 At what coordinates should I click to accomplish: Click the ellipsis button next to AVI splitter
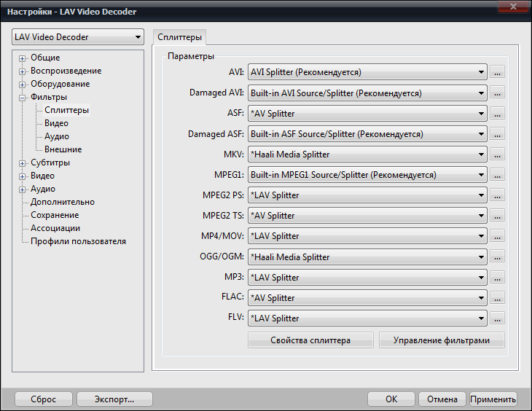(x=498, y=72)
